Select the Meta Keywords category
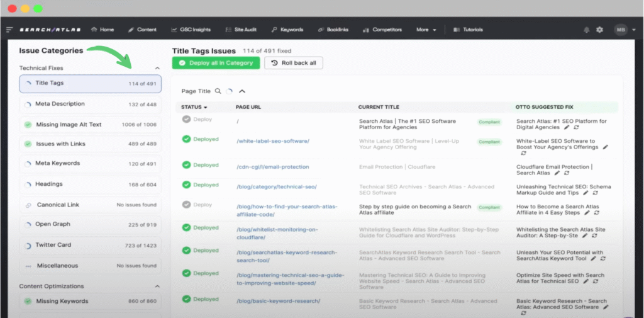The width and height of the screenshot is (644, 318). pos(91,164)
